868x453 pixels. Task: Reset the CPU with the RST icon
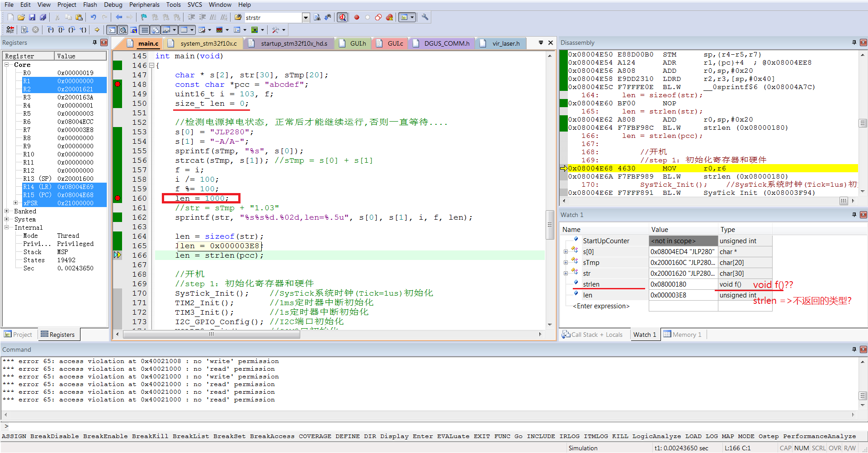[10, 30]
